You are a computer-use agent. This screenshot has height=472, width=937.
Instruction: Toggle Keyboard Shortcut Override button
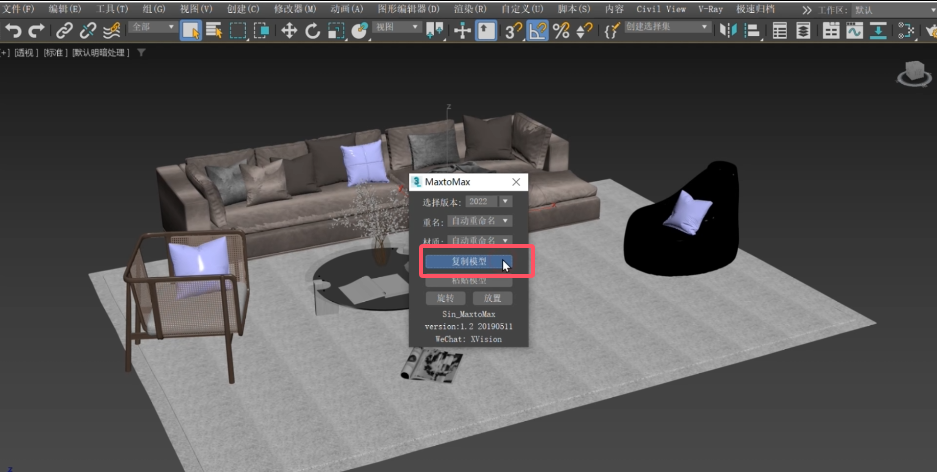(486, 30)
